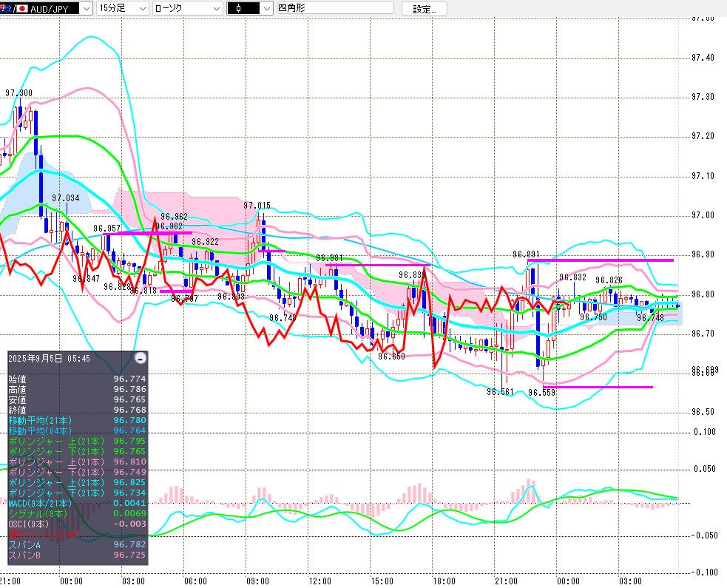
Task: Click the 96.750 price label
Action: pyautogui.click(x=593, y=317)
